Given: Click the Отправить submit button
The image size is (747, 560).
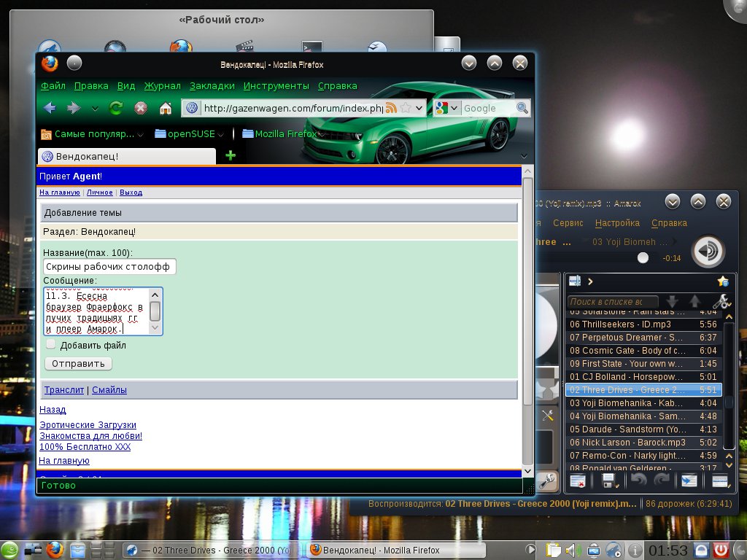Looking at the screenshot, I should (78, 363).
